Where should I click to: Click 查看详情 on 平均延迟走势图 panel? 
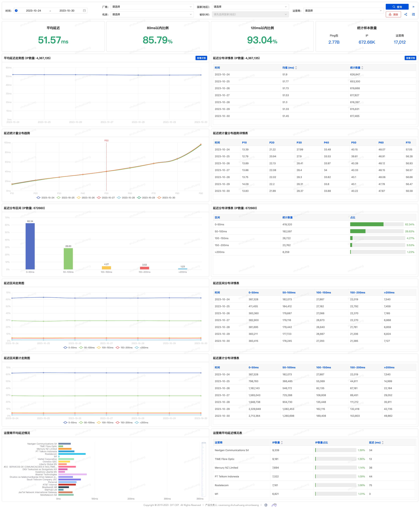click(x=201, y=58)
